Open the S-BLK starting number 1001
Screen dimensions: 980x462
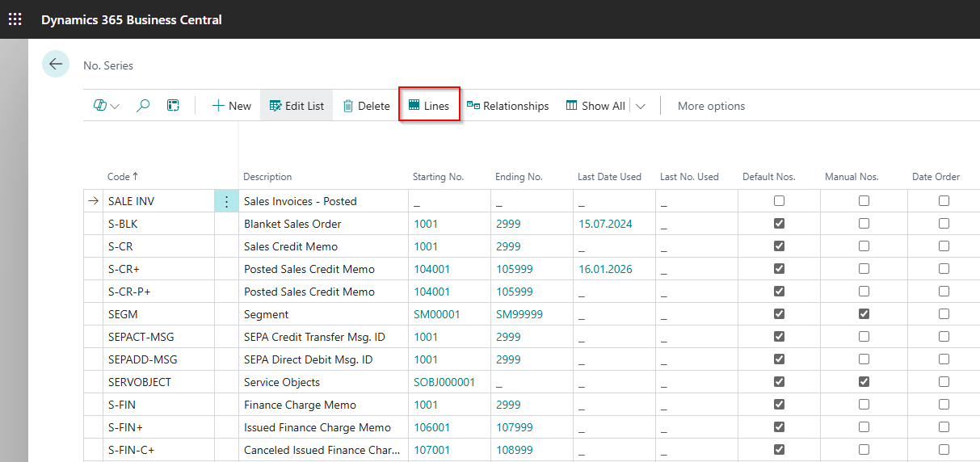[426, 224]
